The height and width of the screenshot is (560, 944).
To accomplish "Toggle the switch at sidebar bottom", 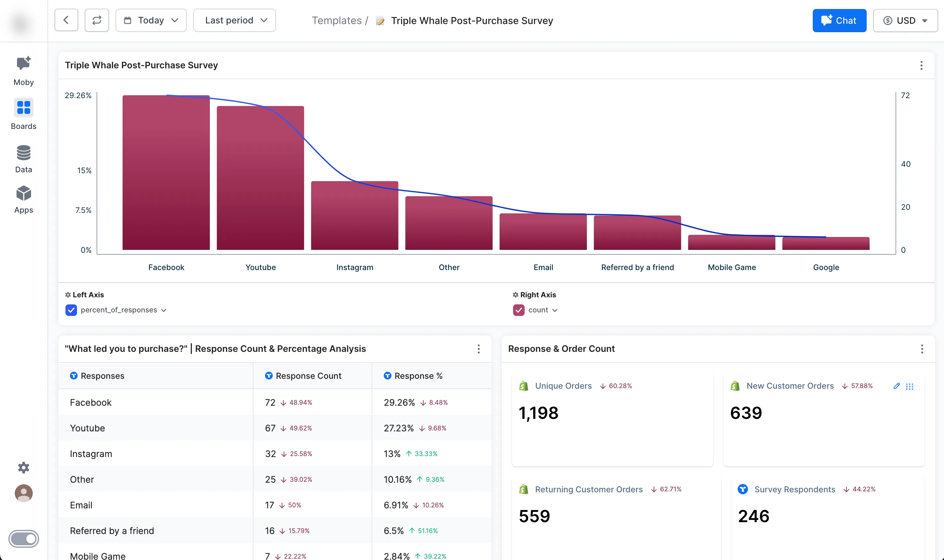I will tap(23, 539).
